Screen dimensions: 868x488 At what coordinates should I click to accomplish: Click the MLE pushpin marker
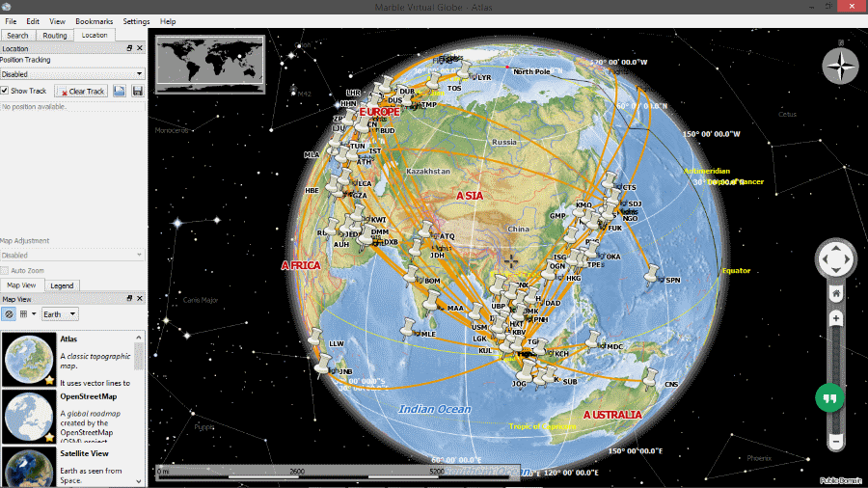[409, 328]
